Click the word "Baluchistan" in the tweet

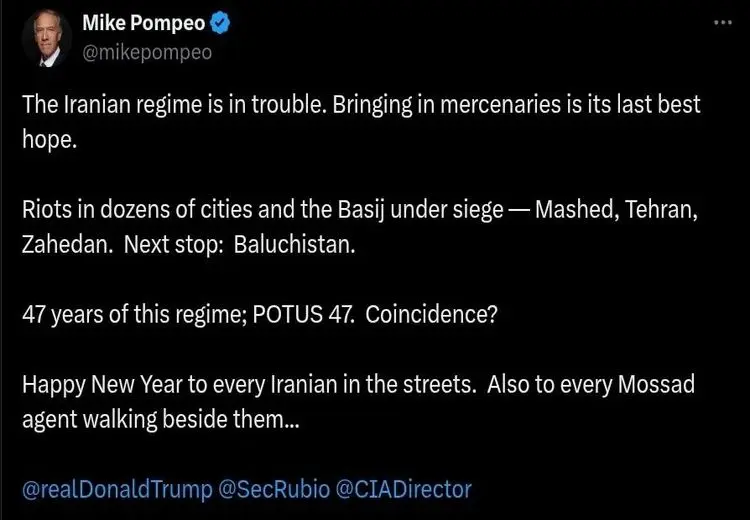click(x=294, y=246)
